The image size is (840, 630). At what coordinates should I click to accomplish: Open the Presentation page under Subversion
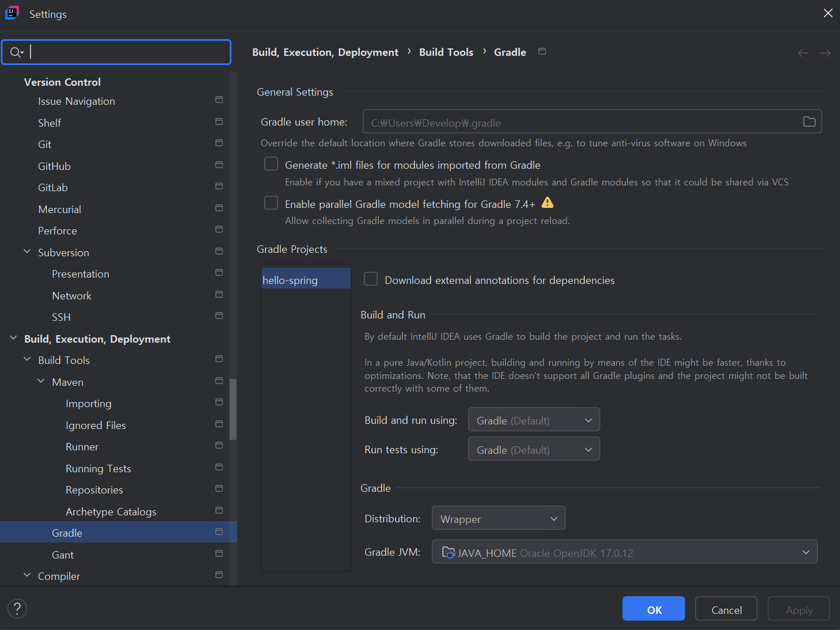pyautogui.click(x=81, y=274)
